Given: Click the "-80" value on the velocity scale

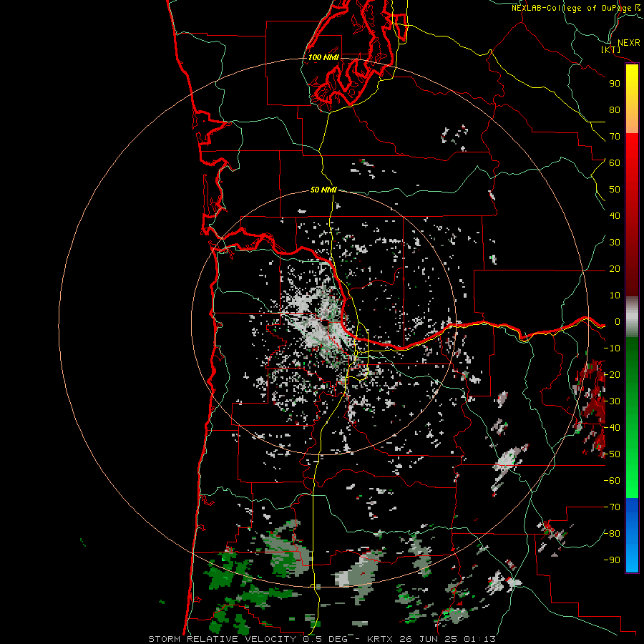Looking at the screenshot, I should pyautogui.click(x=612, y=534).
